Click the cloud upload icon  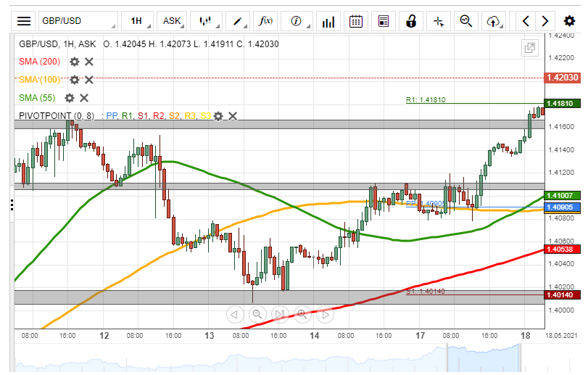[494, 21]
